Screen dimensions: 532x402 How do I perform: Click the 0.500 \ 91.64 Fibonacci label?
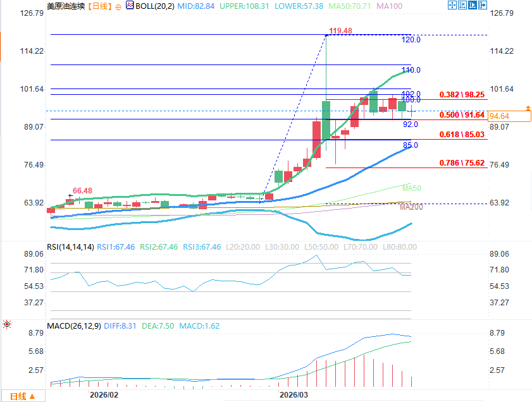tap(462, 115)
